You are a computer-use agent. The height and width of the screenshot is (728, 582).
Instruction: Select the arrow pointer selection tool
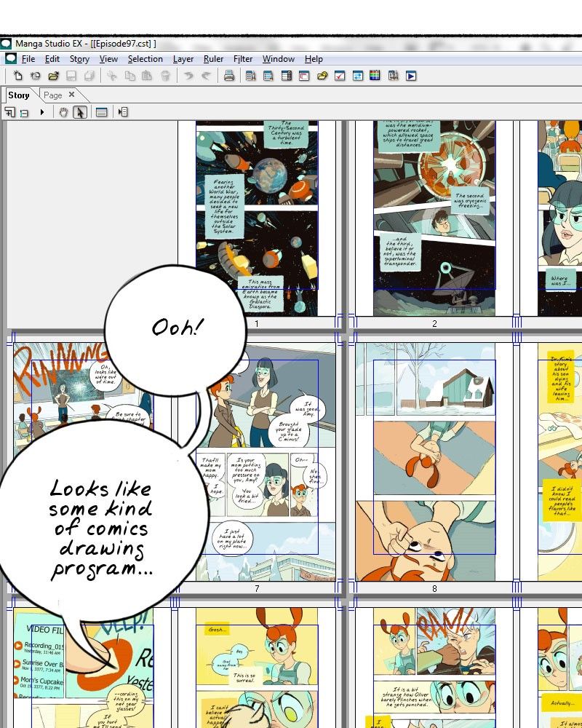tap(80, 112)
